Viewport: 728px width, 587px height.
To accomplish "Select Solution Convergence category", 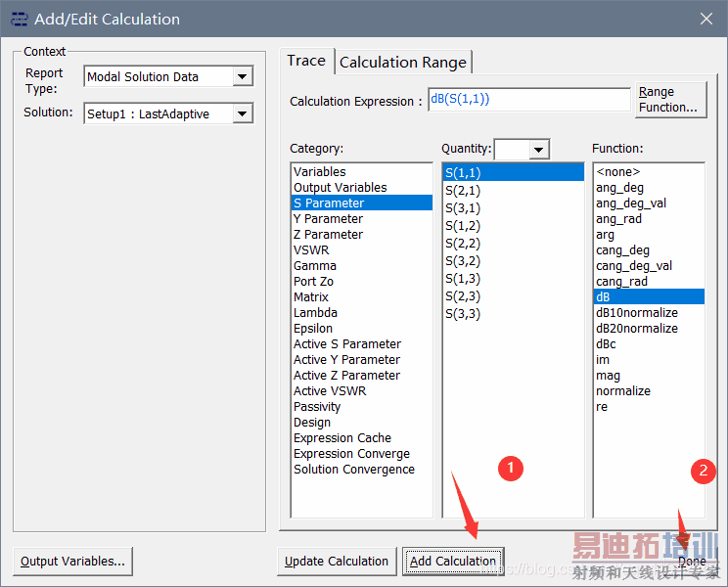I will pyautogui.click(x=362, y=470).
